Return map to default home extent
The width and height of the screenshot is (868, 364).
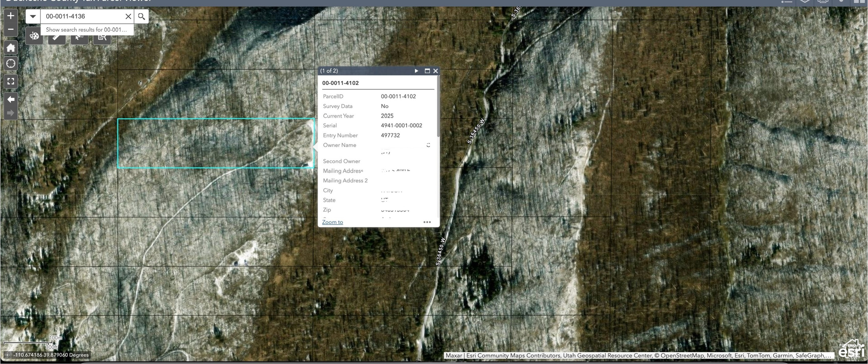[x=11, y=47]
